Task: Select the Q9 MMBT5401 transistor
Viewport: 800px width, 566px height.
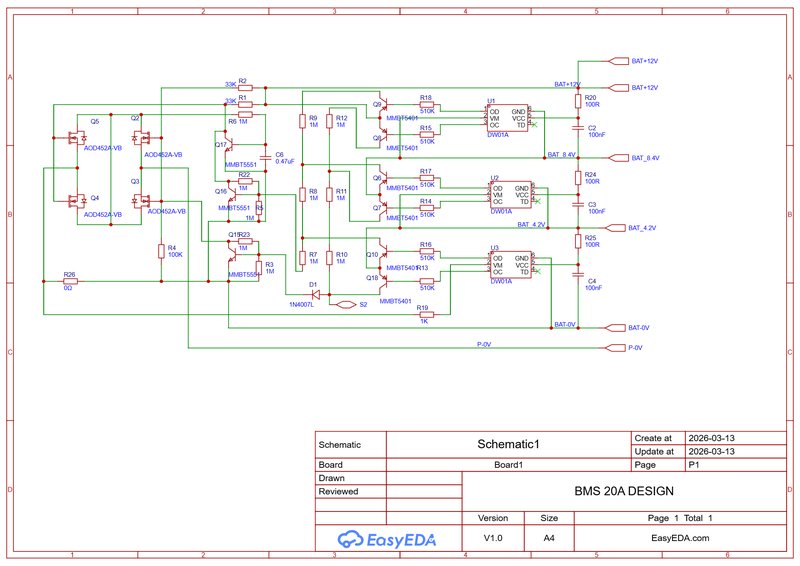Action: (383, 105)
